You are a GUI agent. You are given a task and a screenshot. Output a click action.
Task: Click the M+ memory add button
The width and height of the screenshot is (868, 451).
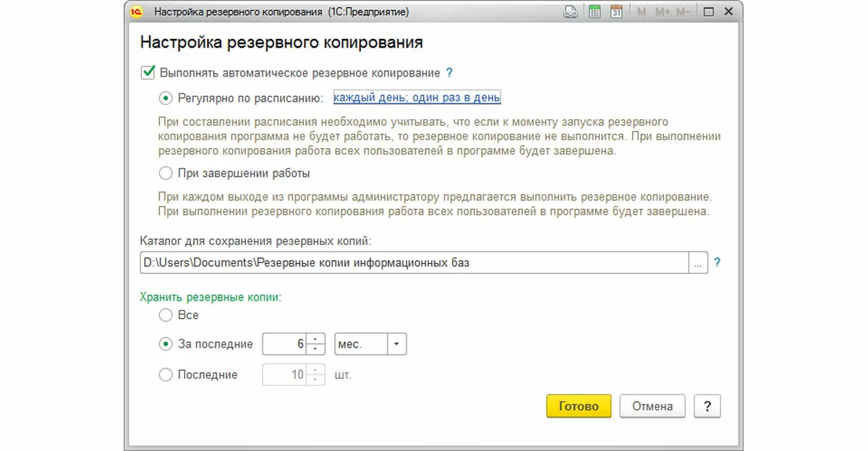pos(663,12)
